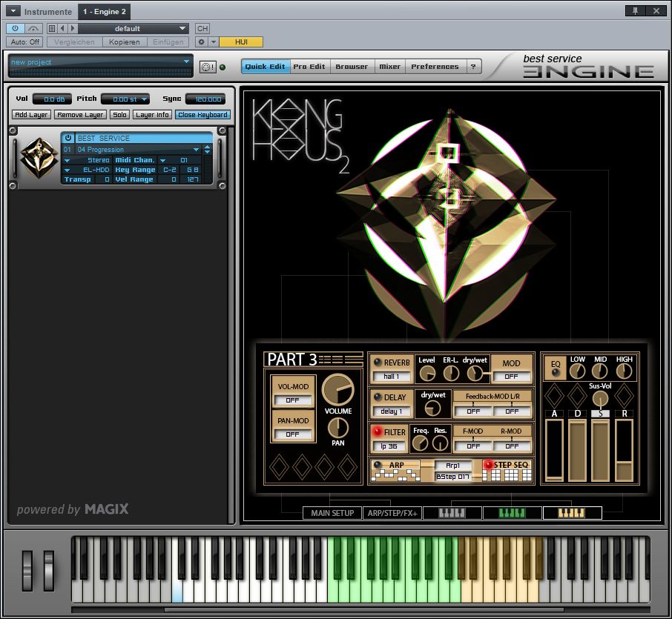Adjust the reverb ER-L. knob
The image size is (672, 619).
pyautogui.click(x=451, y=374)
